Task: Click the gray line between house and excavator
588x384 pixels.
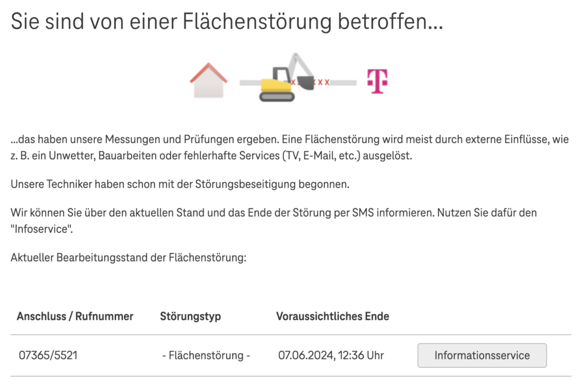Action: [249, 83]
